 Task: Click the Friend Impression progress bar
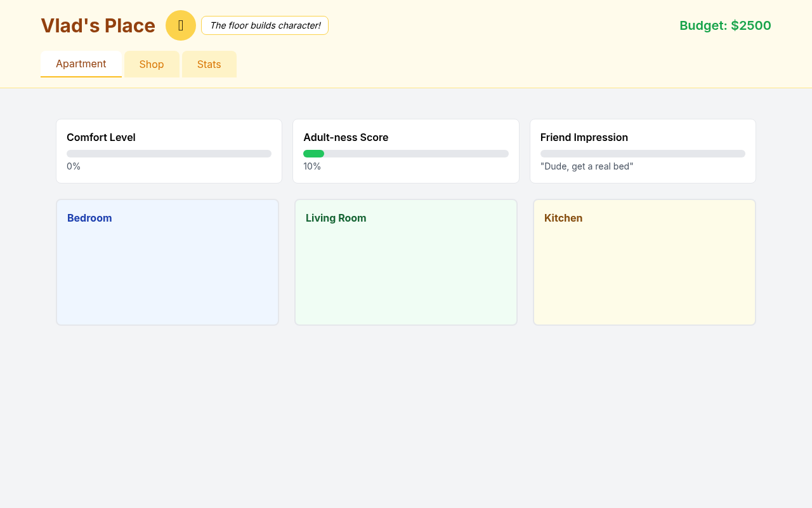pyautogui.click(x=643, y=153)
